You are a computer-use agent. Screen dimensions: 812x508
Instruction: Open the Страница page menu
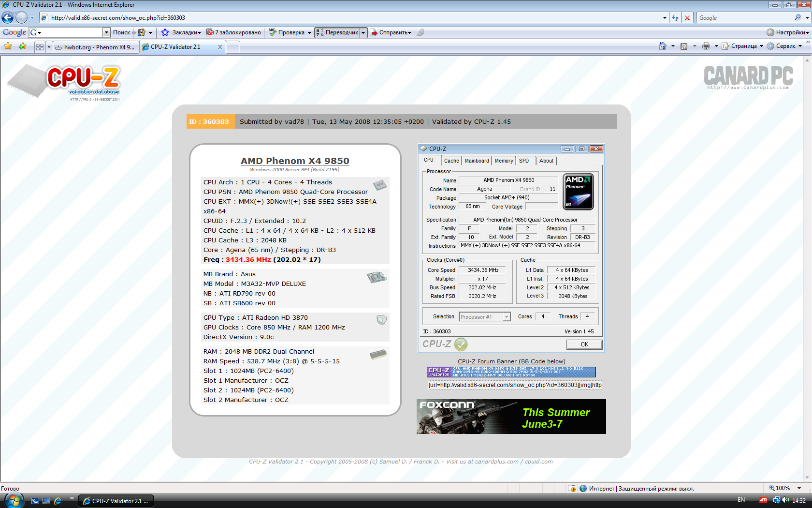coord(743,46)
